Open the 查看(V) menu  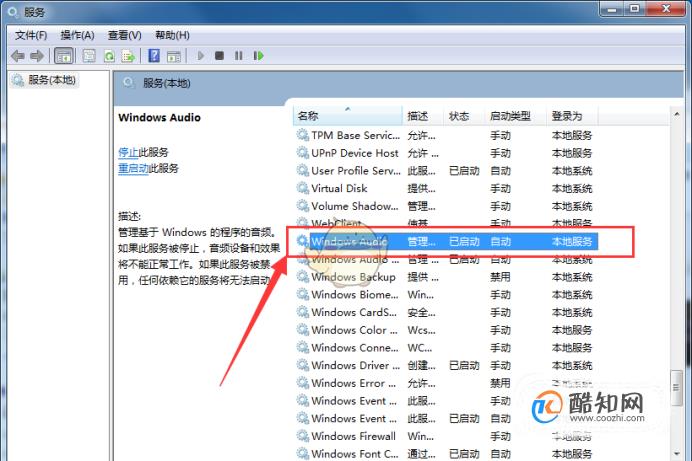click(x=125, y=35)
